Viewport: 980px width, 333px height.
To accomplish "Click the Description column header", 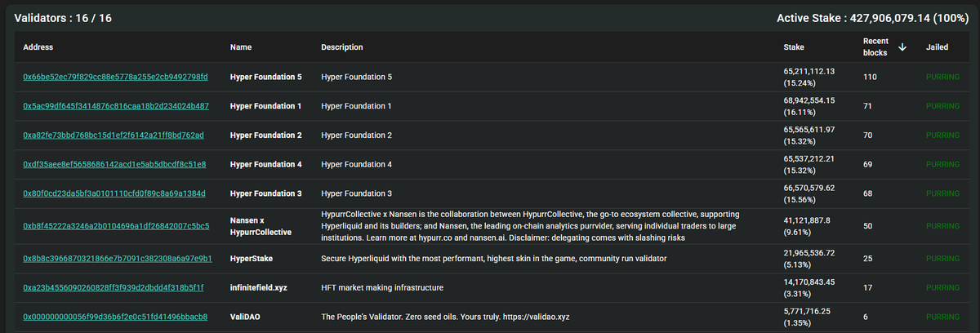I will [x=342, y=47].
